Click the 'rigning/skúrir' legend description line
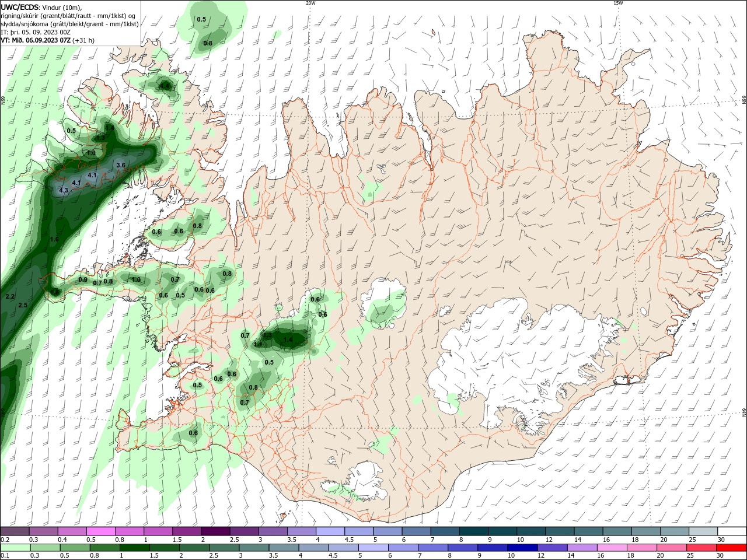Viewport: 747px width, 560px height. (69, 16)
